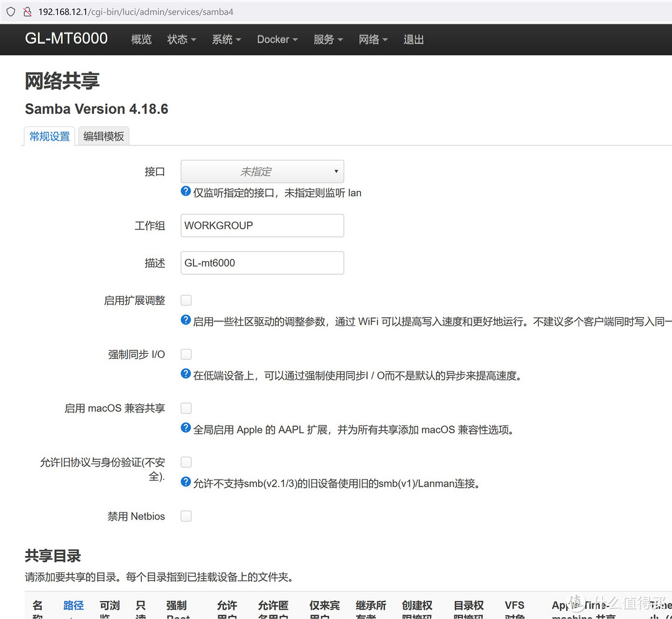
Task: Click 退出 to log out
Action: (414, 39)
